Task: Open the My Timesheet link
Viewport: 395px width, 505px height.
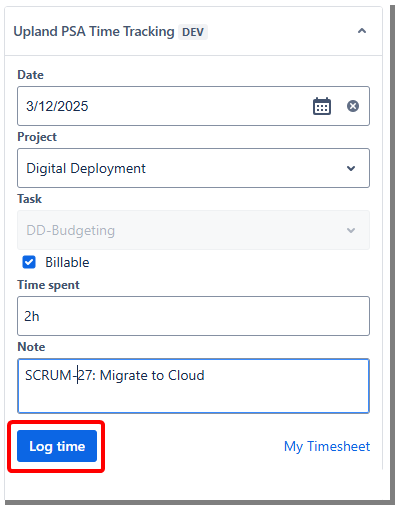Action: coord(327,446)
